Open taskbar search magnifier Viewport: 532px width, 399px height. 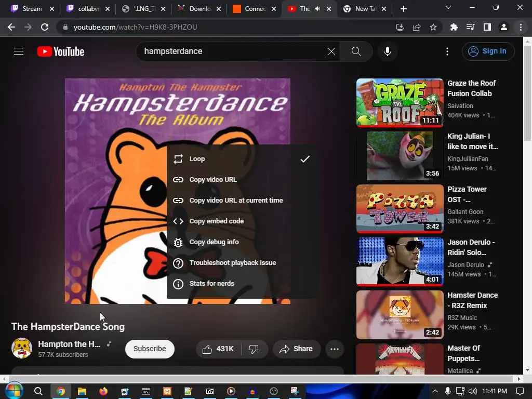(x=38, y=391)
